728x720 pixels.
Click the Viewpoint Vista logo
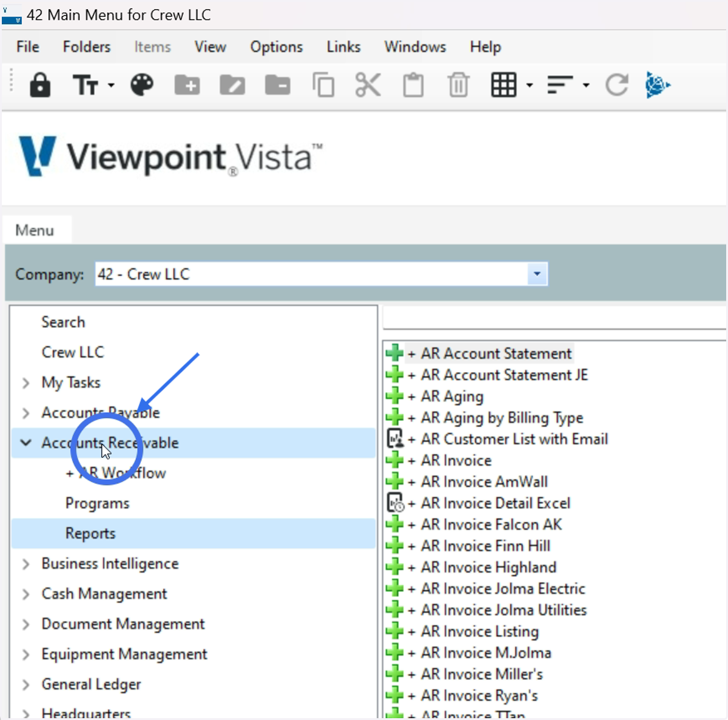tap(171, 157)
